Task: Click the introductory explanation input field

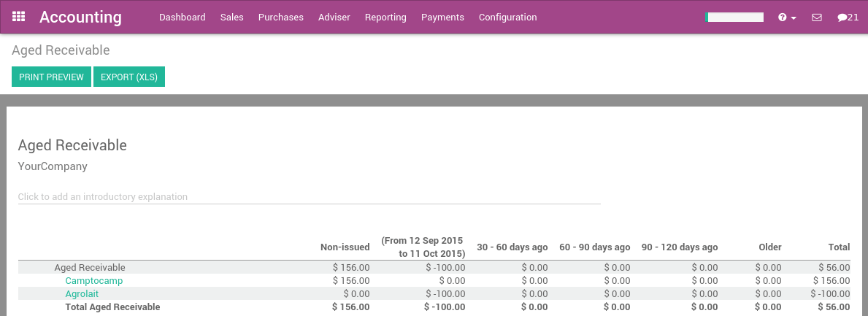Action: 309,196
